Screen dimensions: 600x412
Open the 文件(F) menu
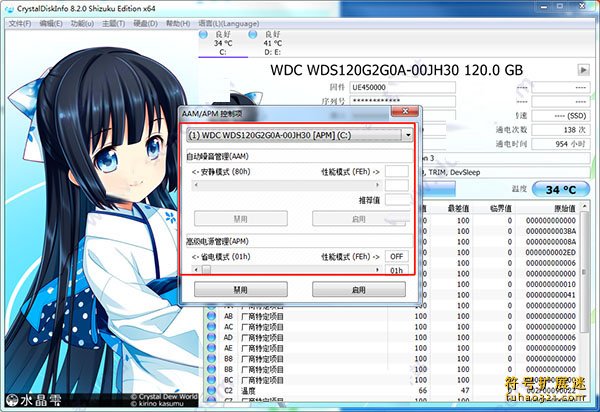(x=20, y=24)
